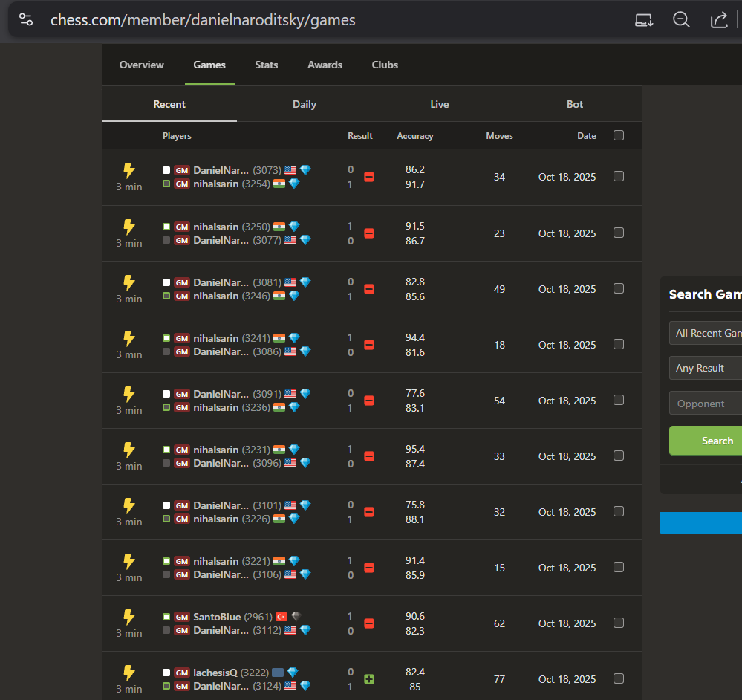Click the blitz icon for 62-move game
This screenshot has width=742, height=700.
[128, 617]
